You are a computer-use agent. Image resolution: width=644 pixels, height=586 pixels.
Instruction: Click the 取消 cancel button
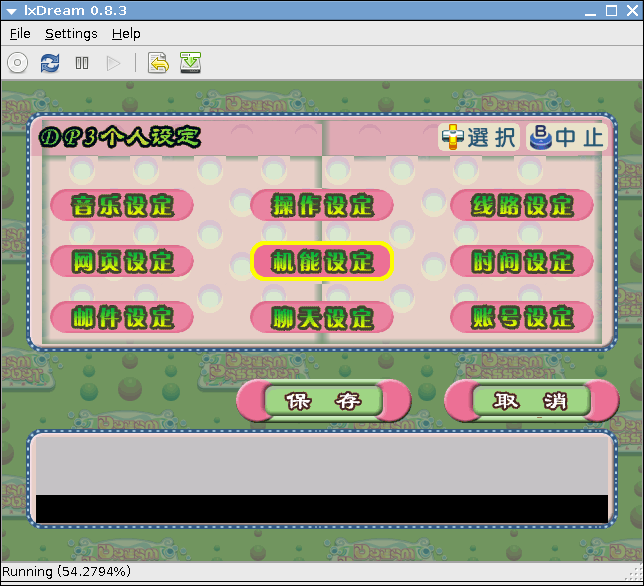point(531,401)
